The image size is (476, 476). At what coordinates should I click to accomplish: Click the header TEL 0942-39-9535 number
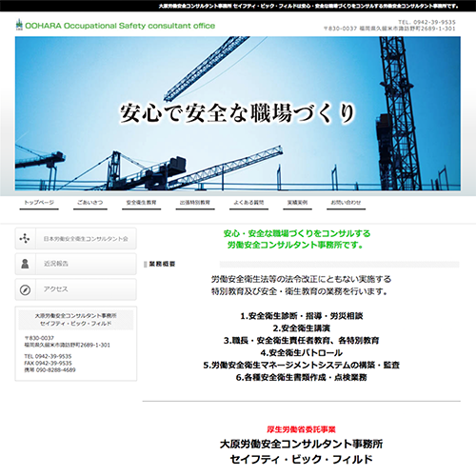(427, 22)
